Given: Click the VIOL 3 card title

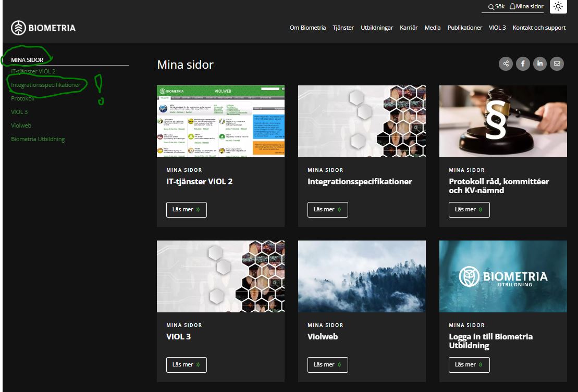Looking at the screenshot, I should 178,336.
